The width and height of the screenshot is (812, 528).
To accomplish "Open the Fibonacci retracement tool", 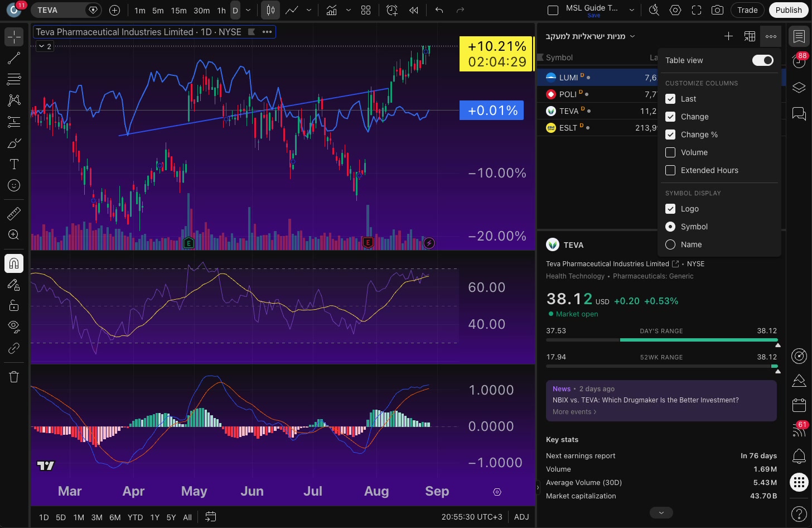I will pos(14,79).
